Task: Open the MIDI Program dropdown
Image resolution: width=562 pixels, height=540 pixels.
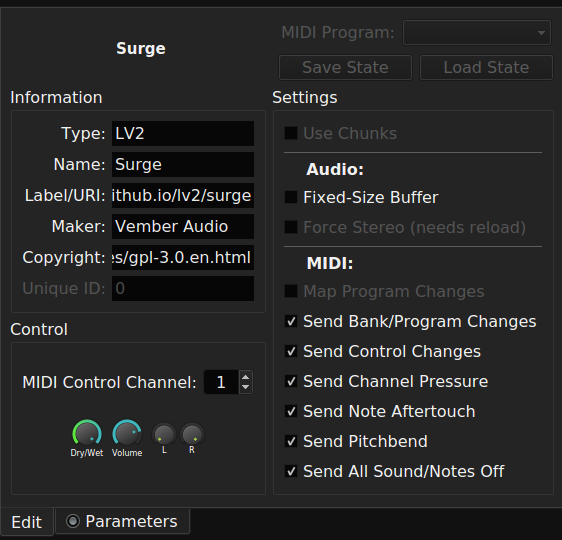Action: pos(477,33)
